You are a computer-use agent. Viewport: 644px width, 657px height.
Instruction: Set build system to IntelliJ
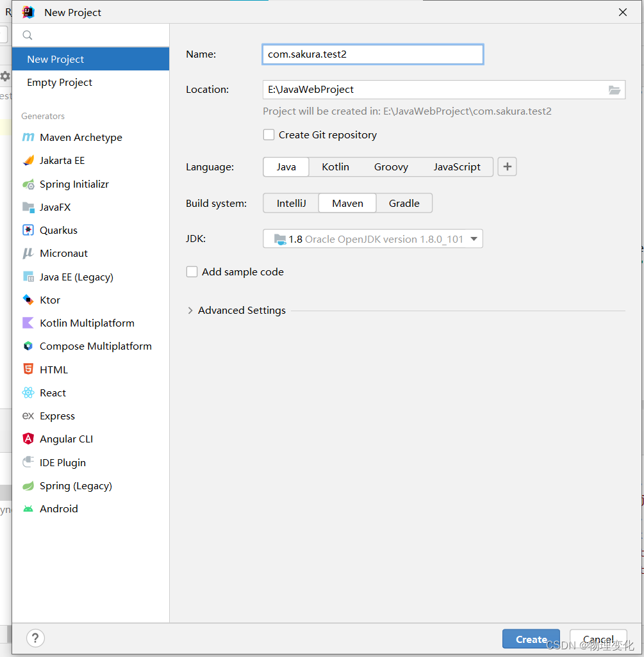click(x=291, y=203)
